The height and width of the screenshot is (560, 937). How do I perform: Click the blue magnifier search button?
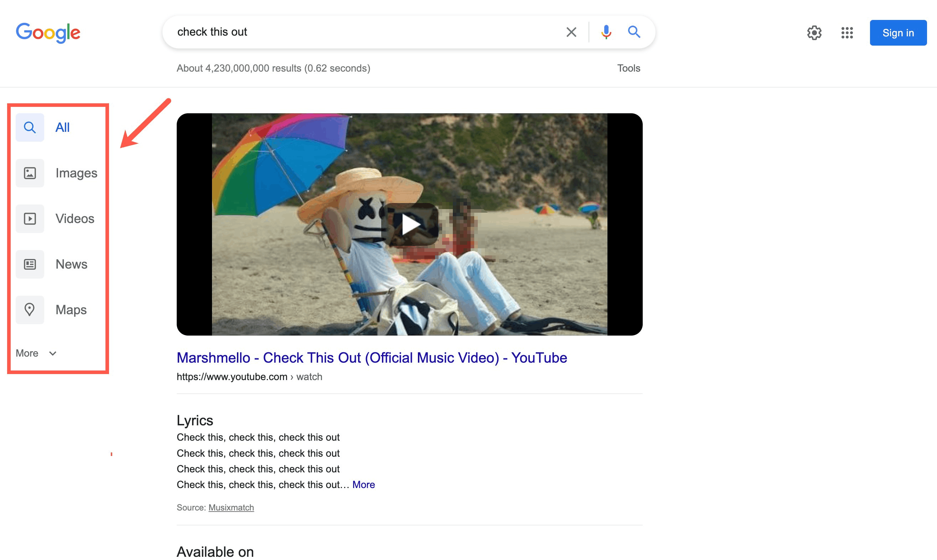(634, 32)
